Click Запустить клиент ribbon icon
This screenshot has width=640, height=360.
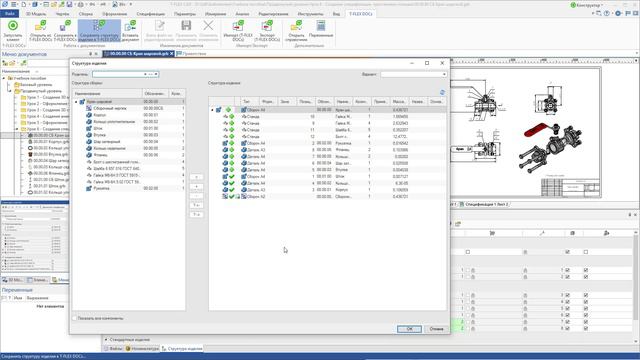tap(13, 26)
